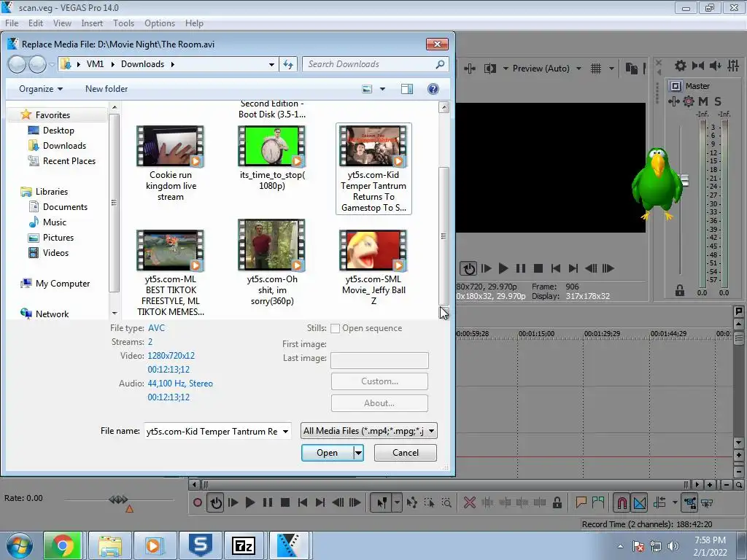Viewport: 747px width, 560px height.
Task: Click the Master bus automation settings icon
Action: coord(673,101)
